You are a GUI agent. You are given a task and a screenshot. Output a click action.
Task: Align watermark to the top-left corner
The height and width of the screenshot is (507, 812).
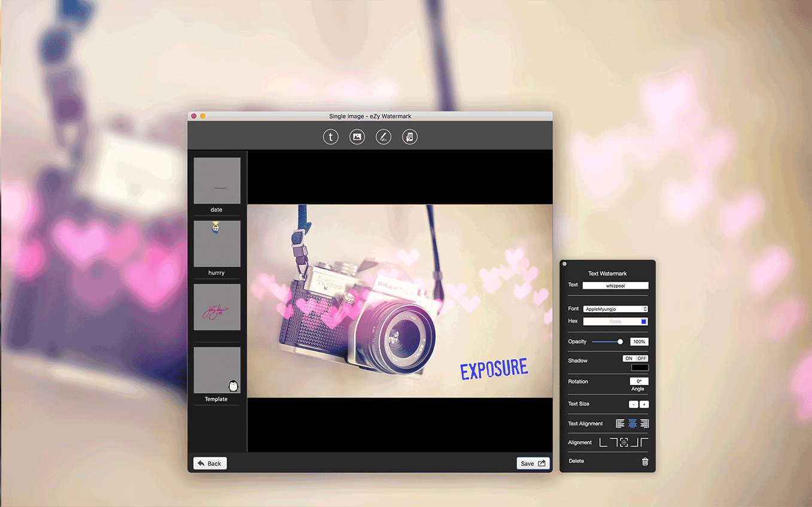[x=644, y=442]
